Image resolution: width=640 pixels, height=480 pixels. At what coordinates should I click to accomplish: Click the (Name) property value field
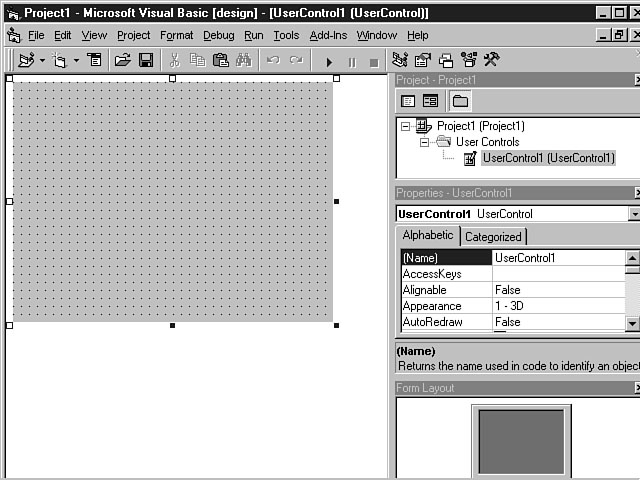click(558, 258)
